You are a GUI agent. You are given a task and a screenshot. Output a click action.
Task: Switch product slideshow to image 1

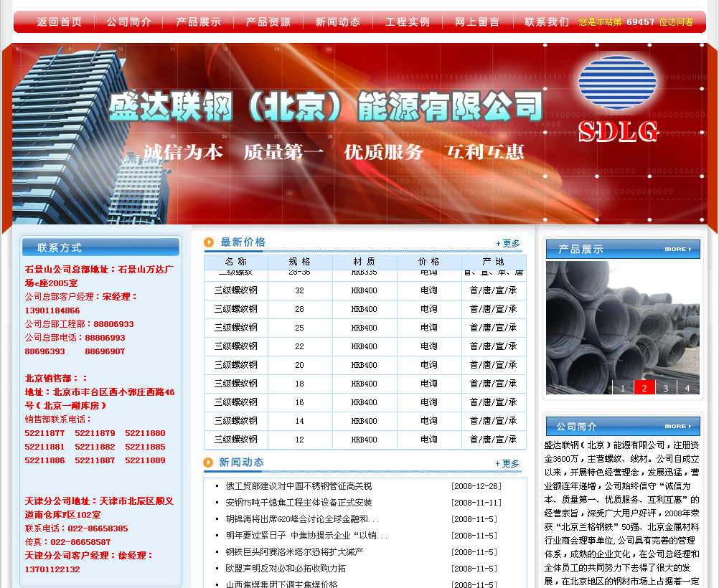[623, 388]
